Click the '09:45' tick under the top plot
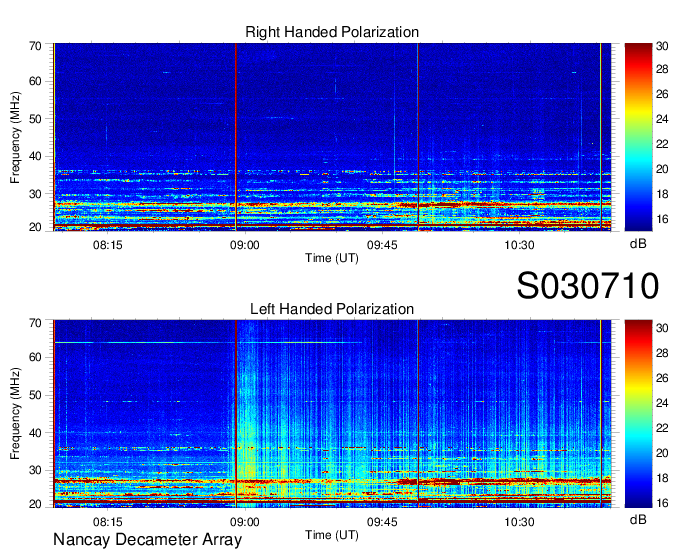The height and width of the screenshot is (552, 680). [382, 245]
